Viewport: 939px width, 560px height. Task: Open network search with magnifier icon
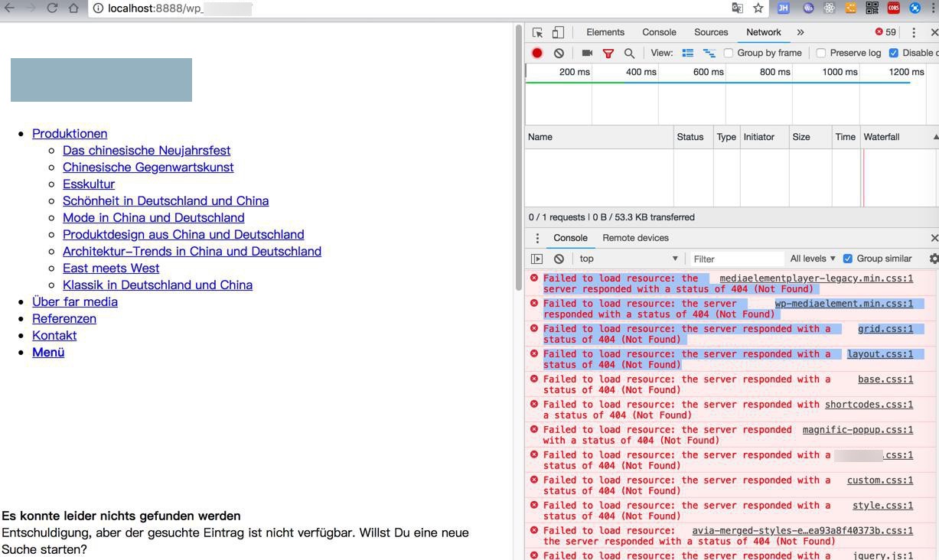pos(629,54)
